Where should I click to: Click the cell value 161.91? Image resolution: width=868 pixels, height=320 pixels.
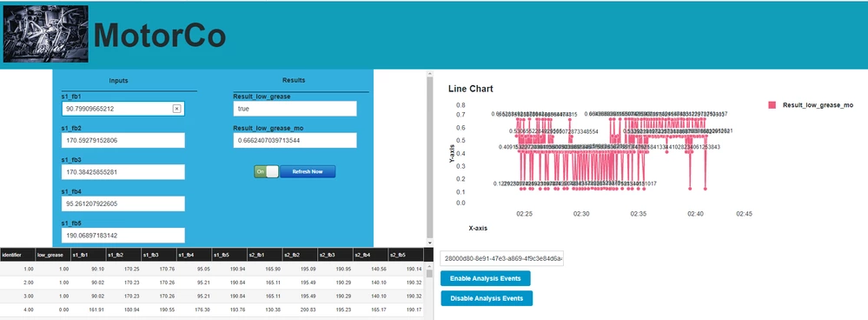[x=96, y=310]
